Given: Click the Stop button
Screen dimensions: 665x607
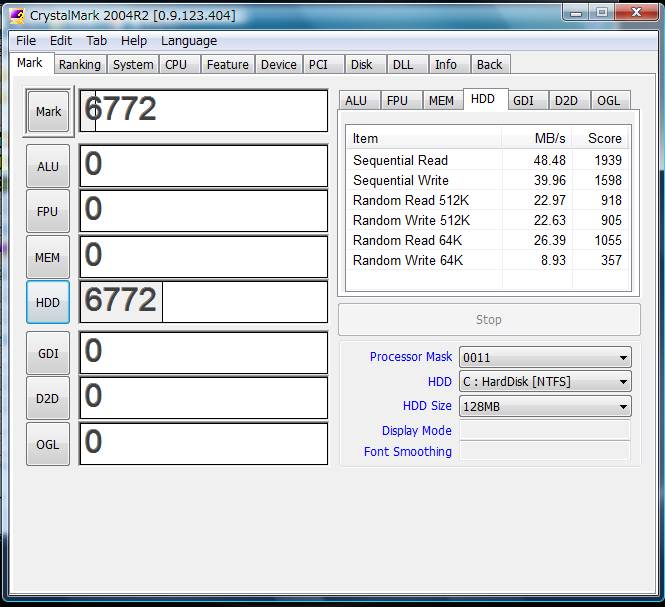Looking at the screenshot, I should [x=488, y=320].
